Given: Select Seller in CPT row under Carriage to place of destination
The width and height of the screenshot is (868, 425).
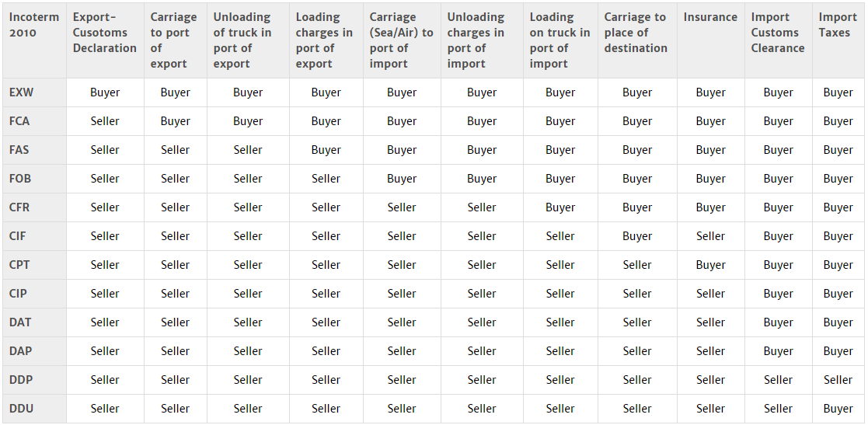Looking at the screenshot, I should tap(637, 265).
